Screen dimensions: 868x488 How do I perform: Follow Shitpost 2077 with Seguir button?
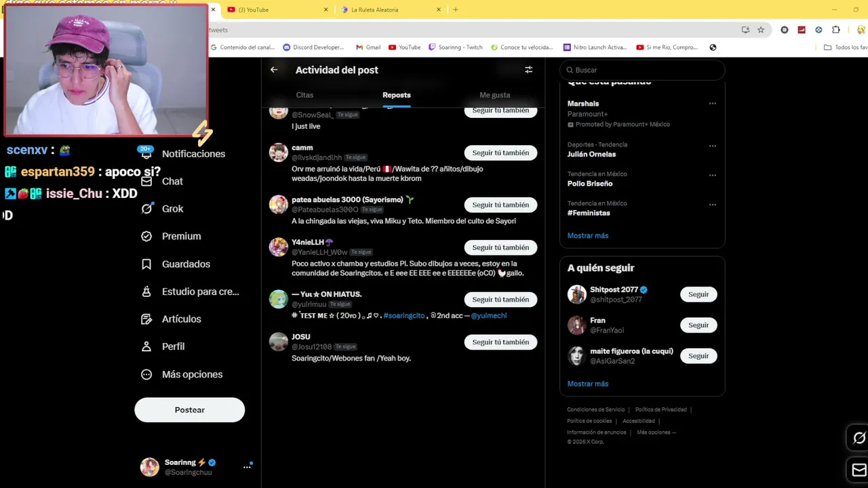pos(698,294)
